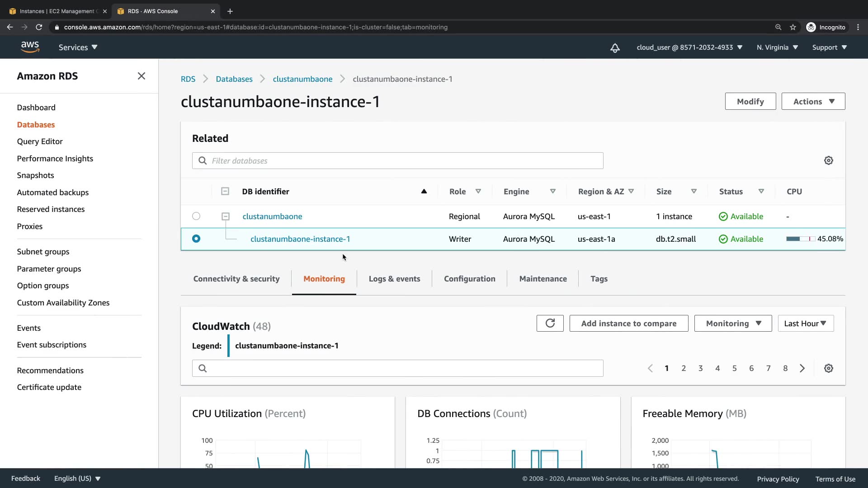Open CloudWatch preferences gear icon
Image resolution: width=868 pixels, height=488 pixels.
828,368
